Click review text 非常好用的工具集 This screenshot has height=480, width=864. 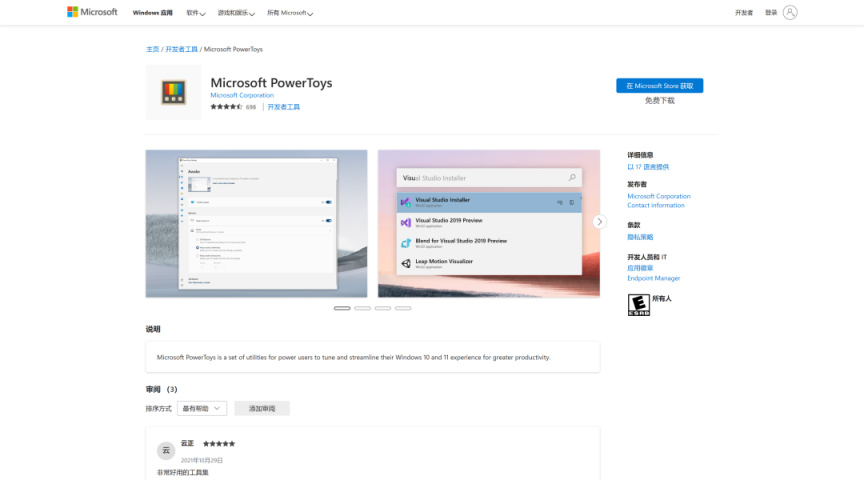pos(182,472)
